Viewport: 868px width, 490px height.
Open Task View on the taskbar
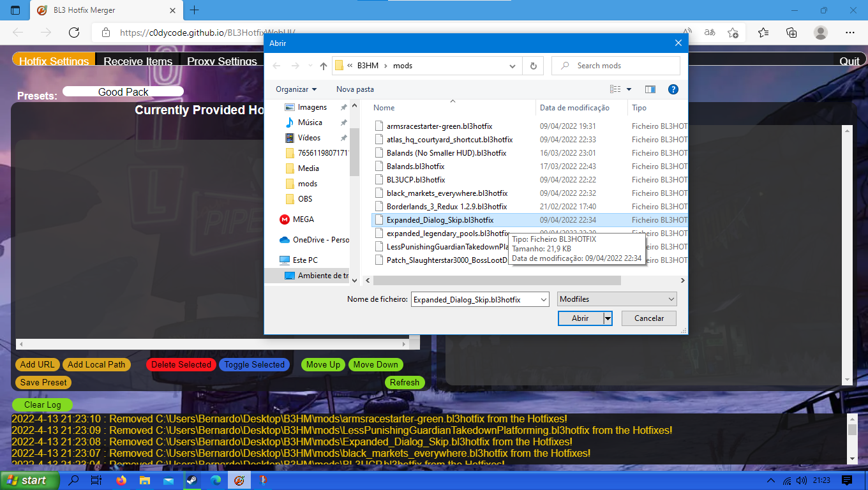pos(96,480)
